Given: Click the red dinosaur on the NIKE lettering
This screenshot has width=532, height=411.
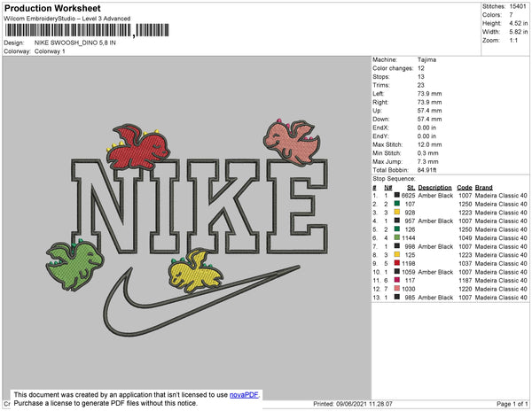Looking at the screenshot, I should point(138,147).
